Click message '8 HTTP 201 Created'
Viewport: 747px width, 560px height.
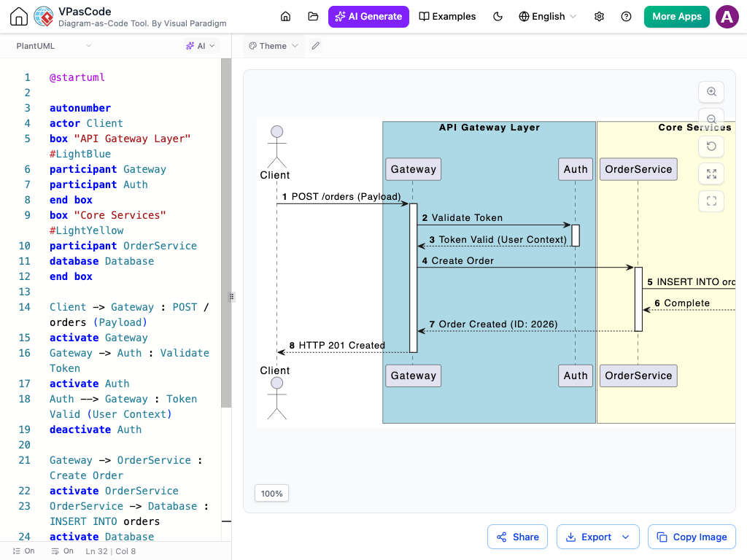coord(337,345)
